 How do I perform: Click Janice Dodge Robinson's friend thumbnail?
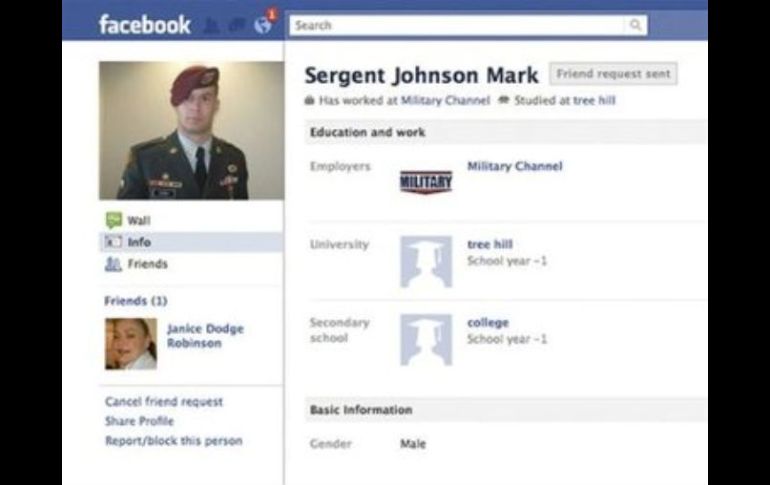[x=131, y=344]
